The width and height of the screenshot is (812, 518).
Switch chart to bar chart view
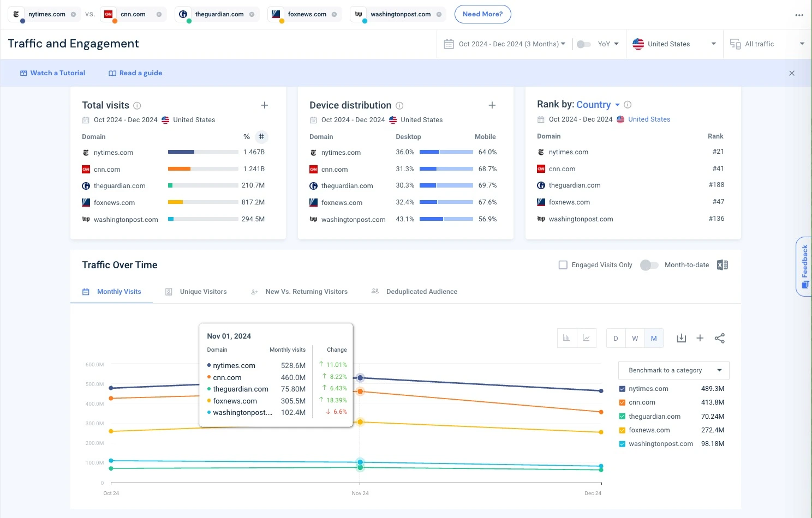pyautogui.click(x=566, y=338)
